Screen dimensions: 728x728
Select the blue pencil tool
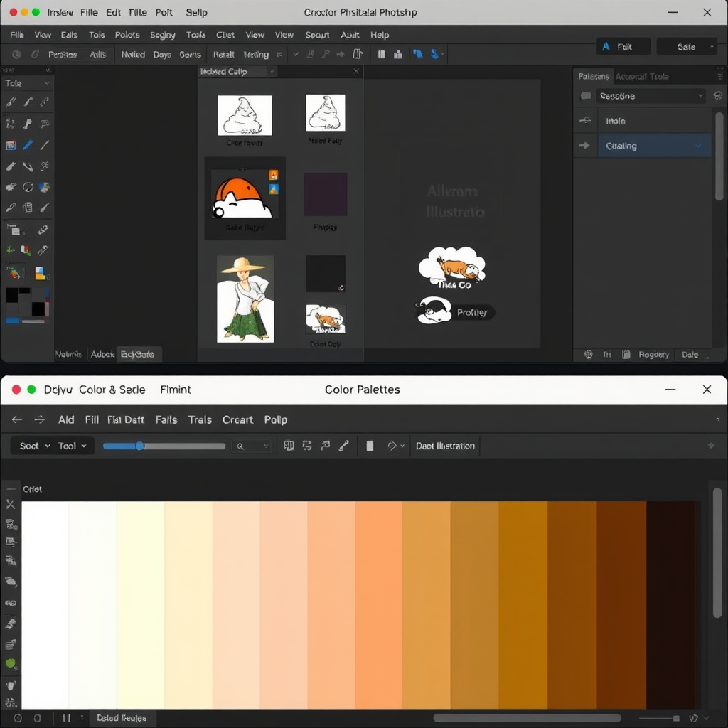pos(28,145)
